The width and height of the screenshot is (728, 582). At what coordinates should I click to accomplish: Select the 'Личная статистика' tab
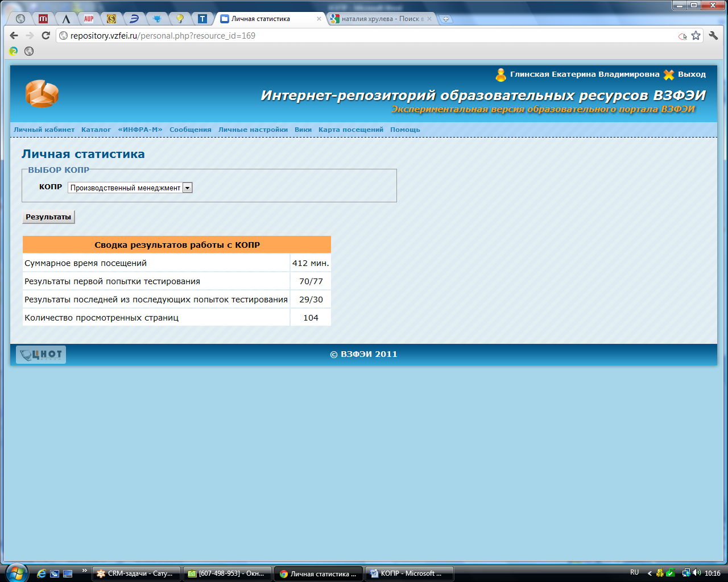270,19
